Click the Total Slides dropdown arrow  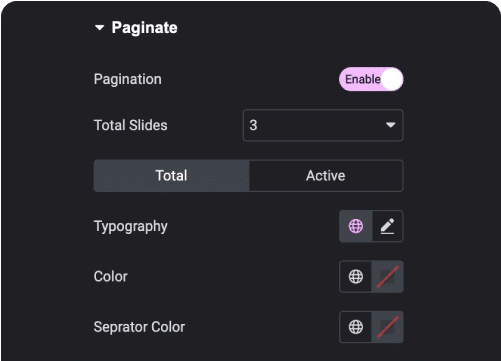(x=390, y=125)
